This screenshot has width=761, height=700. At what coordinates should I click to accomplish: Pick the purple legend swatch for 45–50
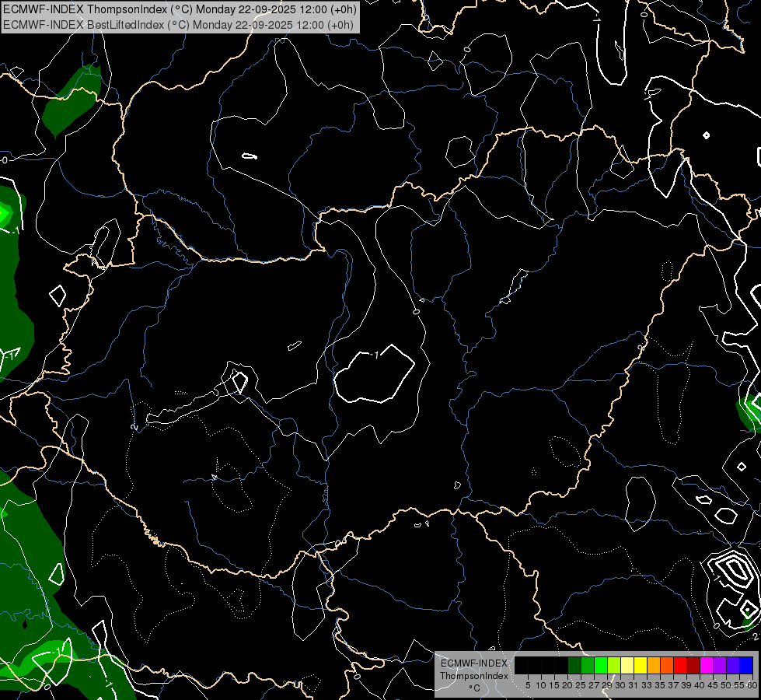click(720, 665)
